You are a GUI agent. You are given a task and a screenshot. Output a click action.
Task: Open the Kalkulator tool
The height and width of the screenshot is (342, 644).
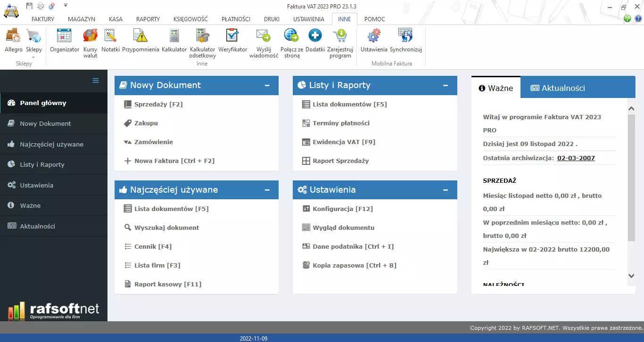(174, 42)
